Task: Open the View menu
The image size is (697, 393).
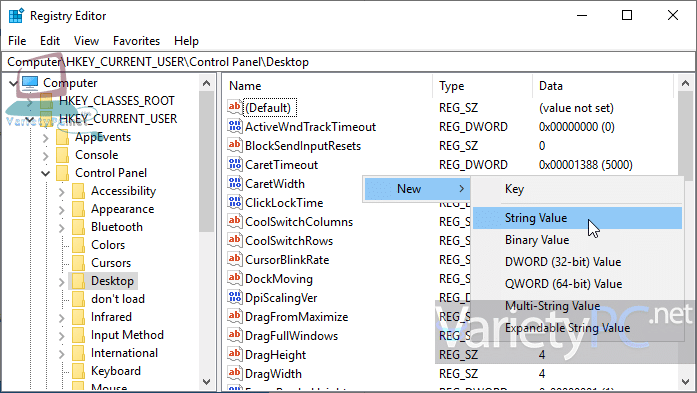Action: (x=86, y=41)
